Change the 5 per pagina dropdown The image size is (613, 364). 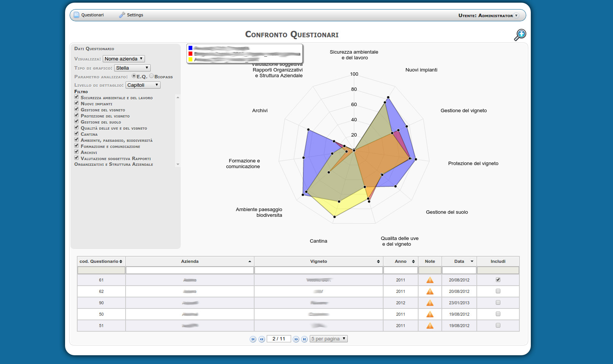click(x=328, y=339)
